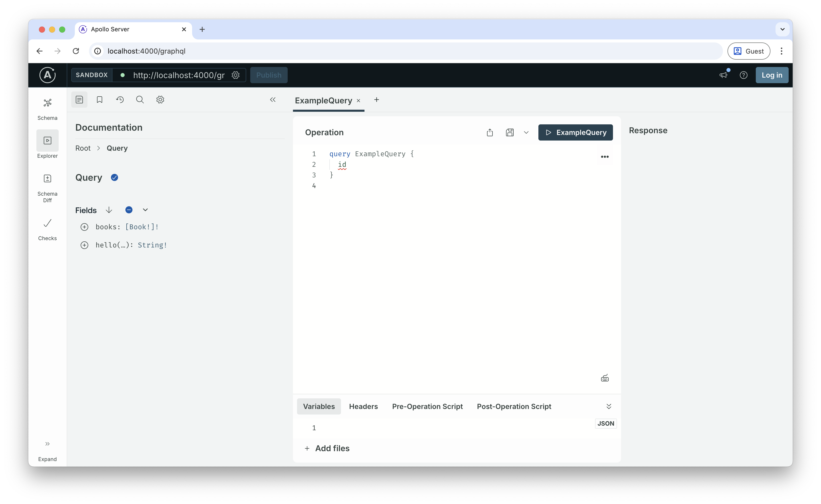Open the operation editor three-dot menu
Image resolution: width=821 pixels, height=504 pixels.
coord(605,157)
